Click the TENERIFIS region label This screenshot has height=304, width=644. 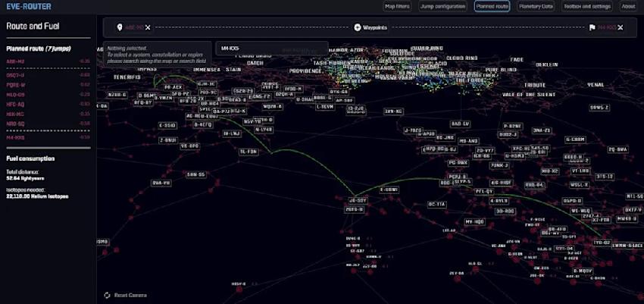(127, 77)
